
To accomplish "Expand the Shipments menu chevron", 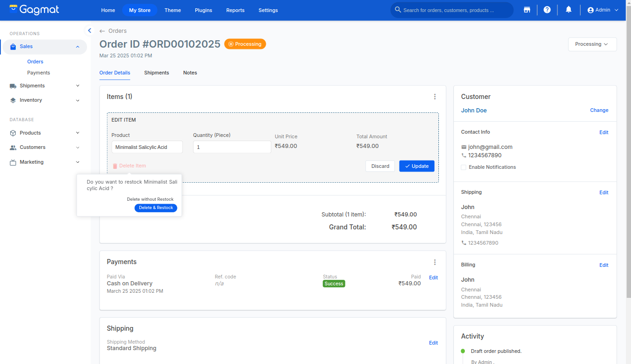I will tap(78, 86).
